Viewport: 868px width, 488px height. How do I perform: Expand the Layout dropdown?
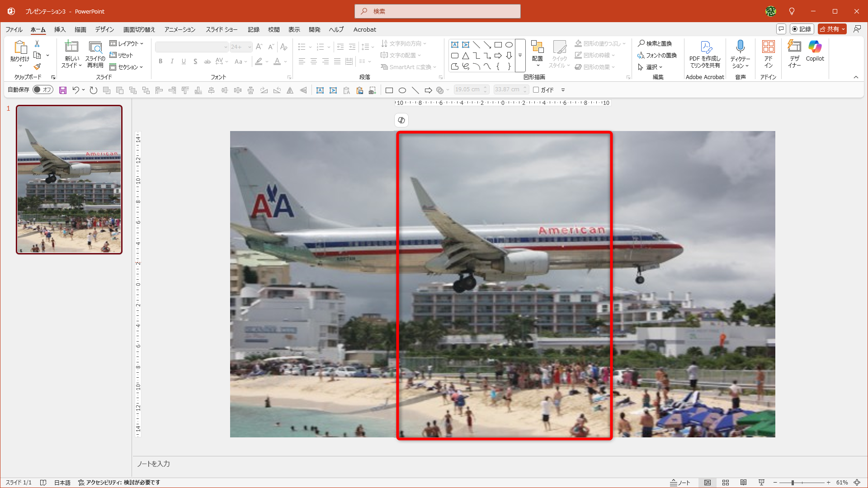[x=127, y=43]
